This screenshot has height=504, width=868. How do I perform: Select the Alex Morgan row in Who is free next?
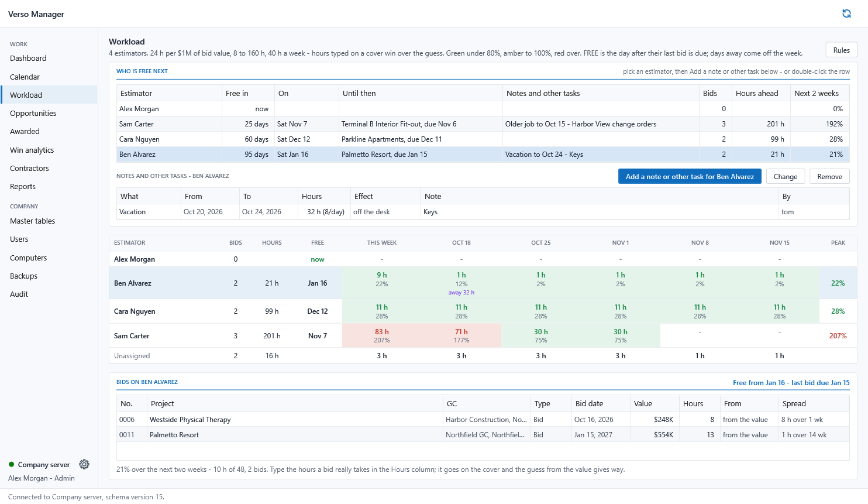pyautogui.click(x=483, y=109)
